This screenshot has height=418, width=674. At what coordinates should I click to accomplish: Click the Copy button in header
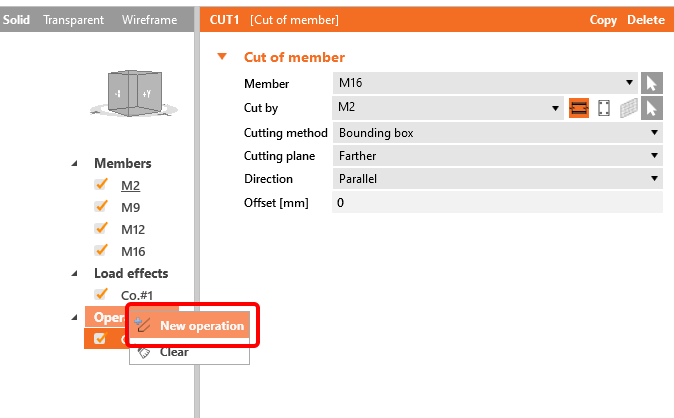(x=603, y=20)
